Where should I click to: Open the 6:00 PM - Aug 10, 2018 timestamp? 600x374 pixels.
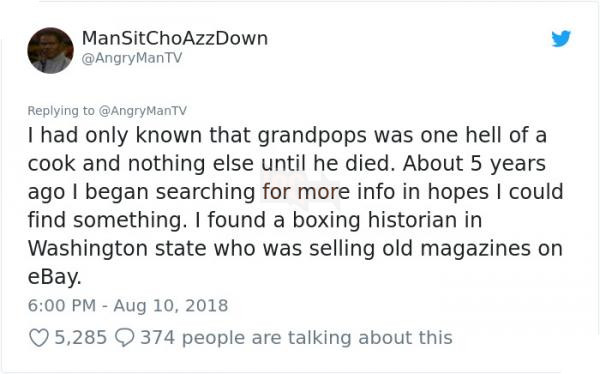pos(128,305)
